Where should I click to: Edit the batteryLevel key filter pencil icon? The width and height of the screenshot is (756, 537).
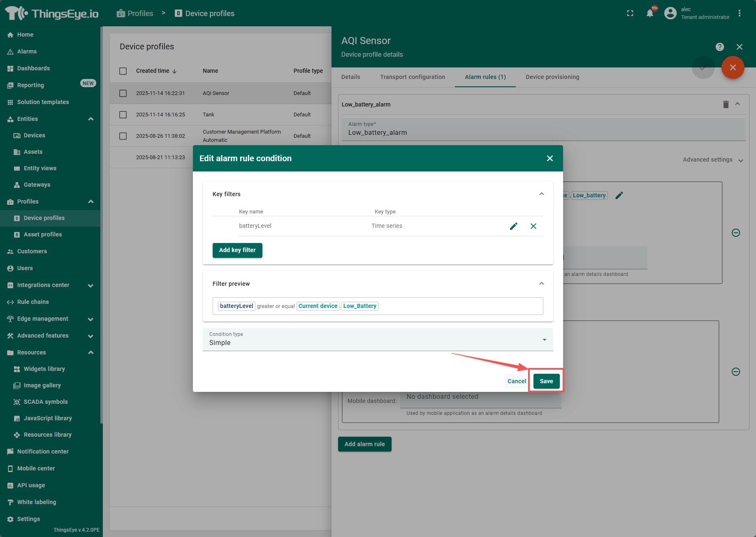coord(513,226)
